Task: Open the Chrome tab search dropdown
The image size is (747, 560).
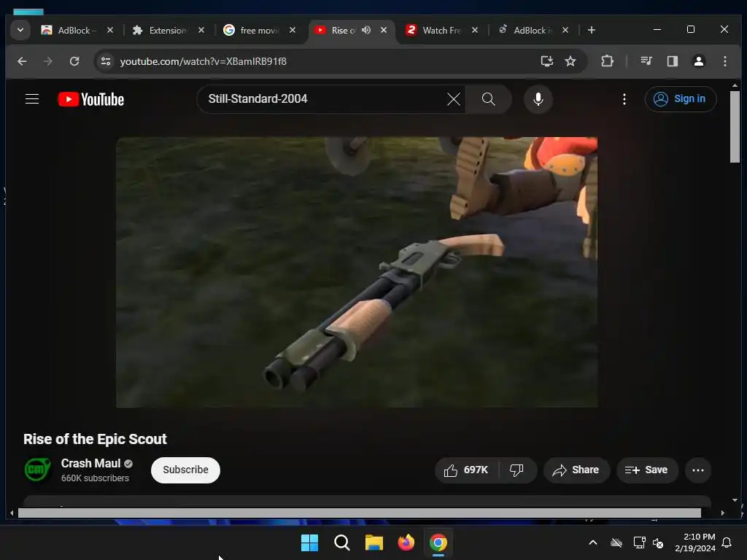Action: tap(20, 30)
